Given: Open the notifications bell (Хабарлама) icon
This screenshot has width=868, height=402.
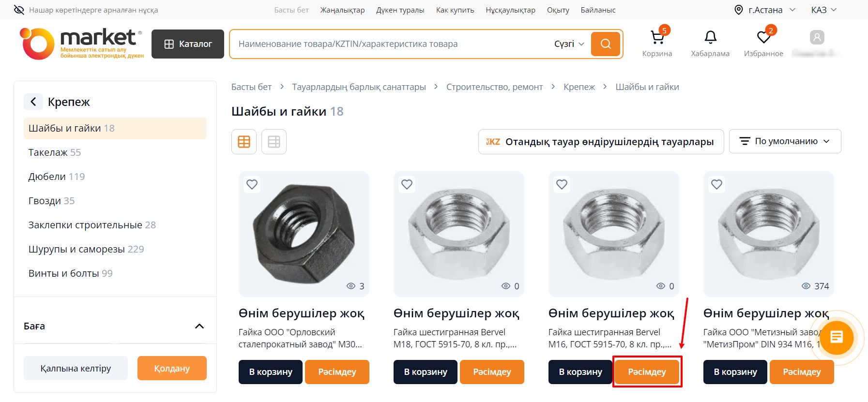Looking at the screenshot, I should (x=710, y=37).
